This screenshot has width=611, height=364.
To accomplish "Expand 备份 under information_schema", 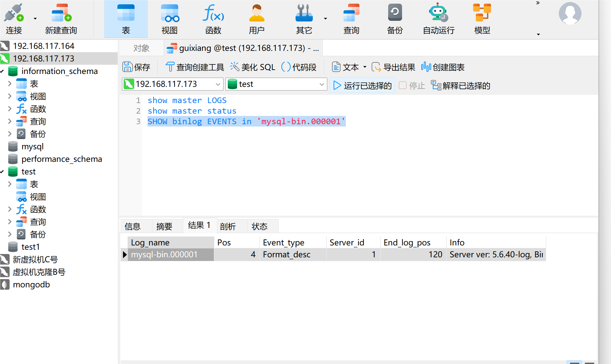I will (x=10, y=134).
